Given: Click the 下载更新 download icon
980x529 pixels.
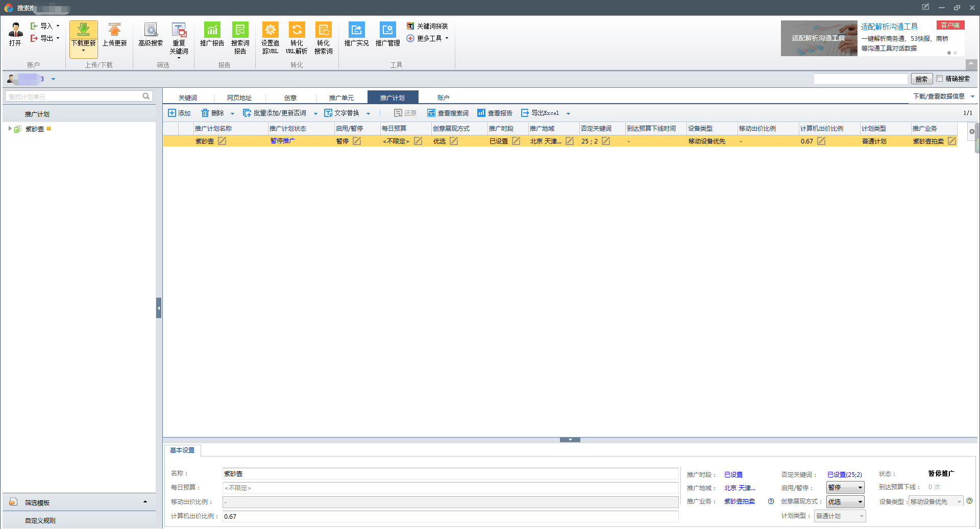Looking at the screenshot, I should 83,30.
